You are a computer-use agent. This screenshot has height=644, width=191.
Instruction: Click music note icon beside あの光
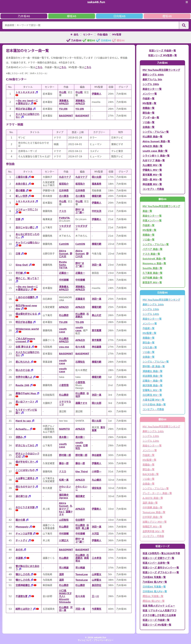tap(25, 550)
